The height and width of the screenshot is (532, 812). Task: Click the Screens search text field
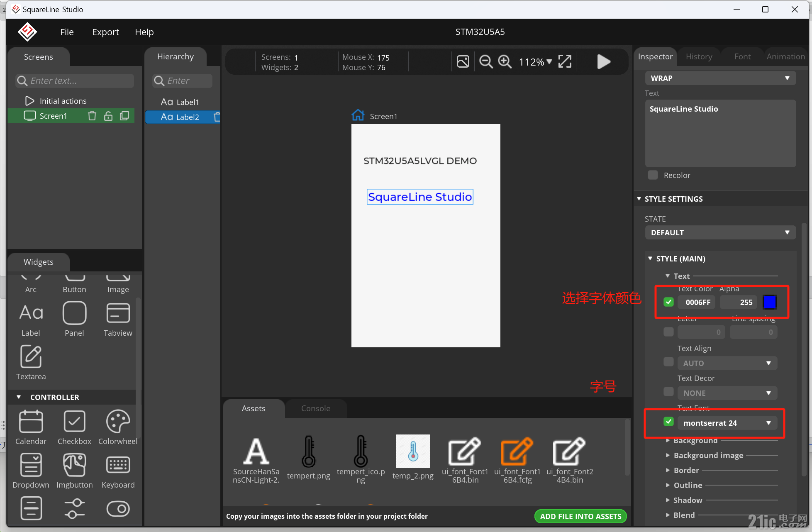[75, 81]
